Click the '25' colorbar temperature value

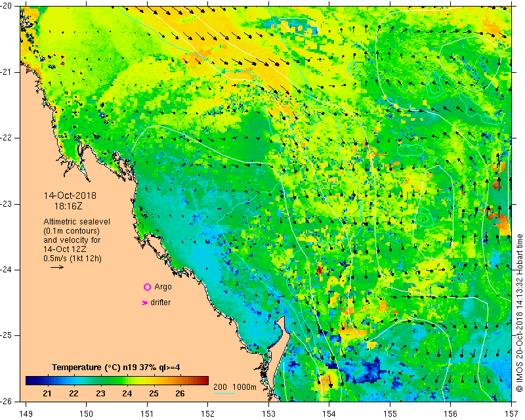[154, 394]
